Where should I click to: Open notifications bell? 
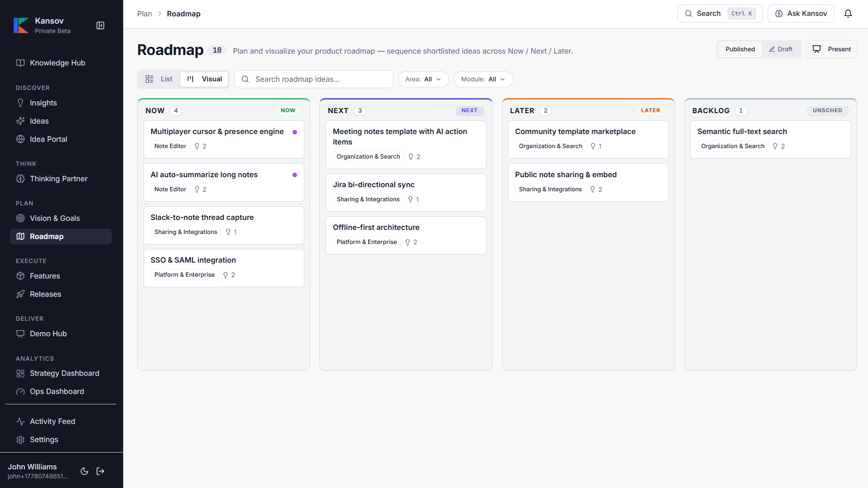(848, 14)
